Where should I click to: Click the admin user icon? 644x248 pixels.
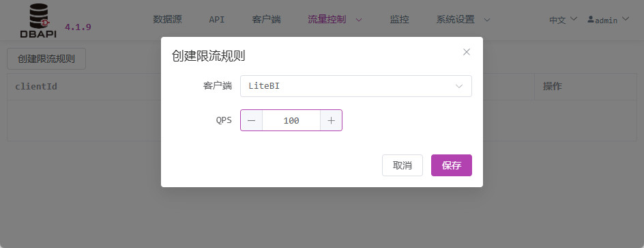tap(591, 19)
